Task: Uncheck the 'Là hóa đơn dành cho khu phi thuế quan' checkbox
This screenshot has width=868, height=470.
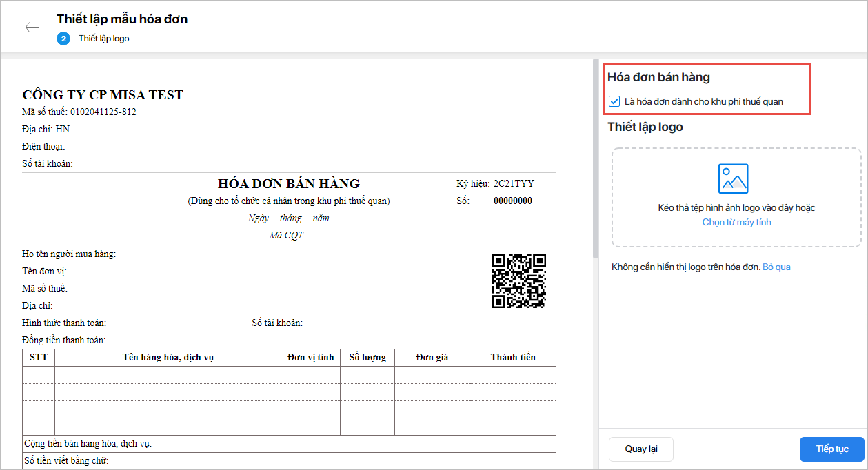Action: [614, 102]
